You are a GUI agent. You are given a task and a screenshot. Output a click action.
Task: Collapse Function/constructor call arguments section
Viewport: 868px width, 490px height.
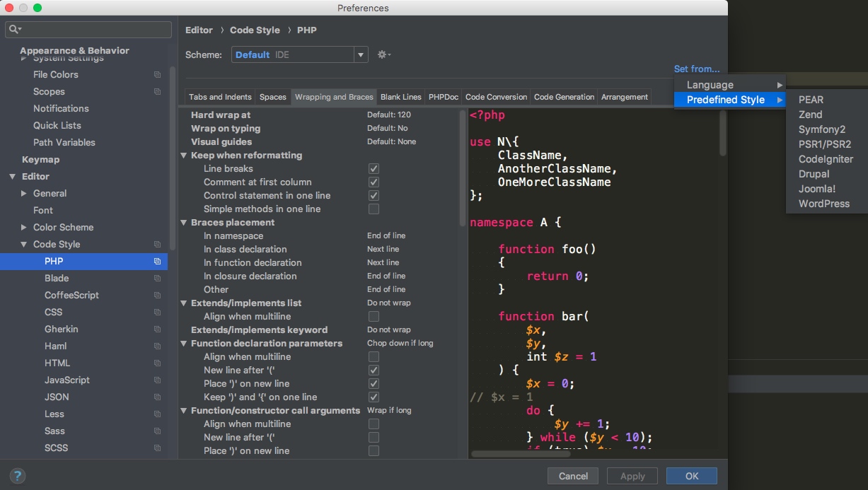184,410
